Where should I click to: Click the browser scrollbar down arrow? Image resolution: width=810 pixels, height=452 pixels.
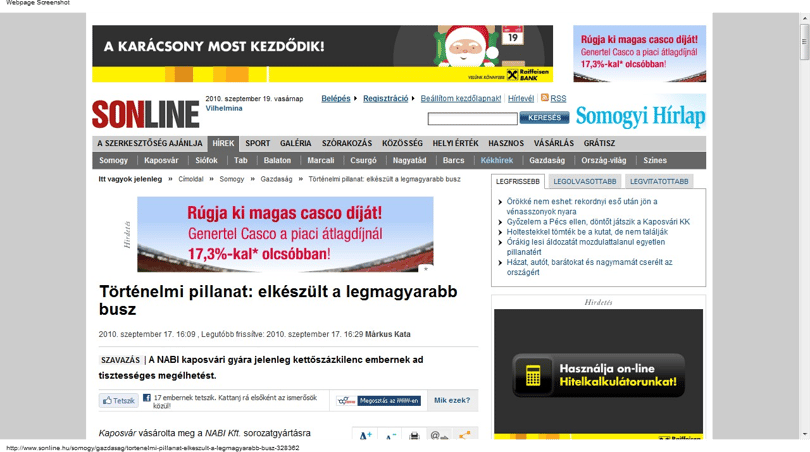click(804, 434)
